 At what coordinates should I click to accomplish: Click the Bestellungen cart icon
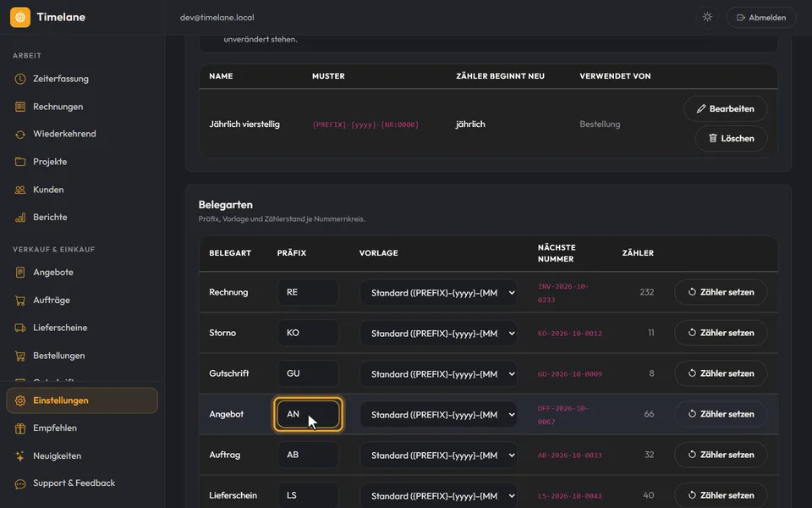click(x=20, y=356)
